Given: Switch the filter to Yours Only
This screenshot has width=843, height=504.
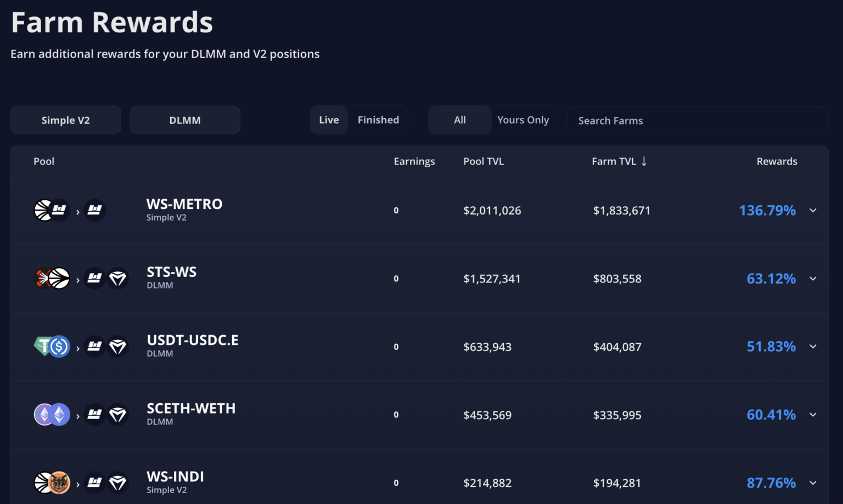Looking at the screenshot, I should click(522, 120).
